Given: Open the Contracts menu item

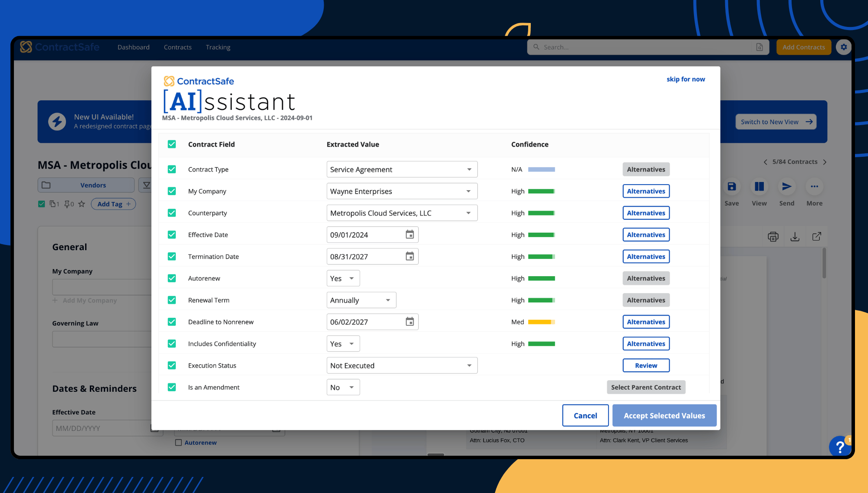Looking at the screenshot, I should click(x=178, y=47).
